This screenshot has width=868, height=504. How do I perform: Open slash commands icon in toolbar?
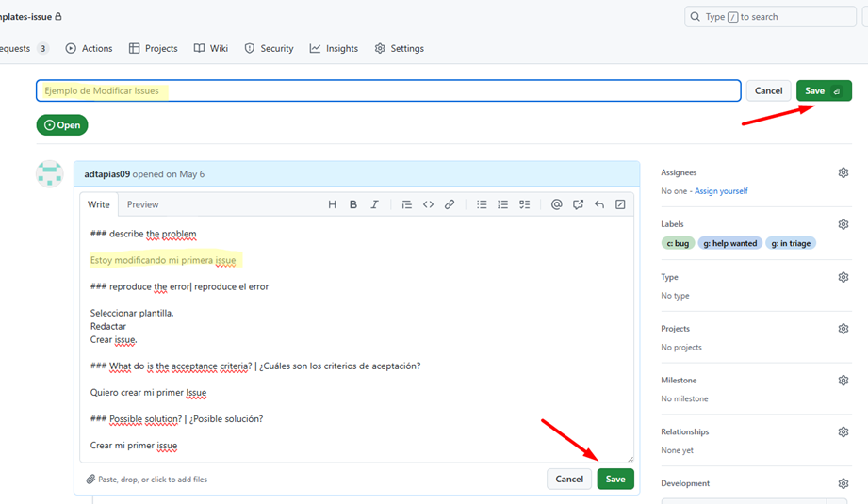(x=620, y=204)
